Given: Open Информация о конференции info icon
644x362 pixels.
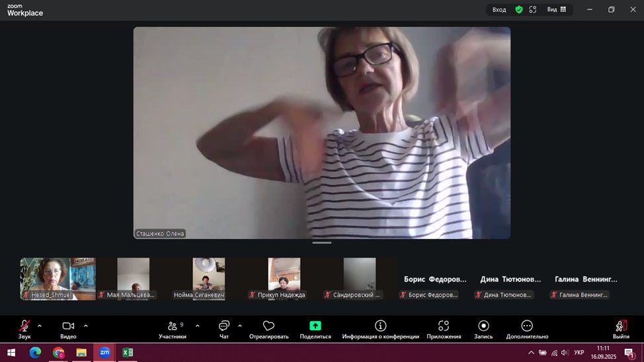Looking at the screenshot, I should (x=380, y=326).
